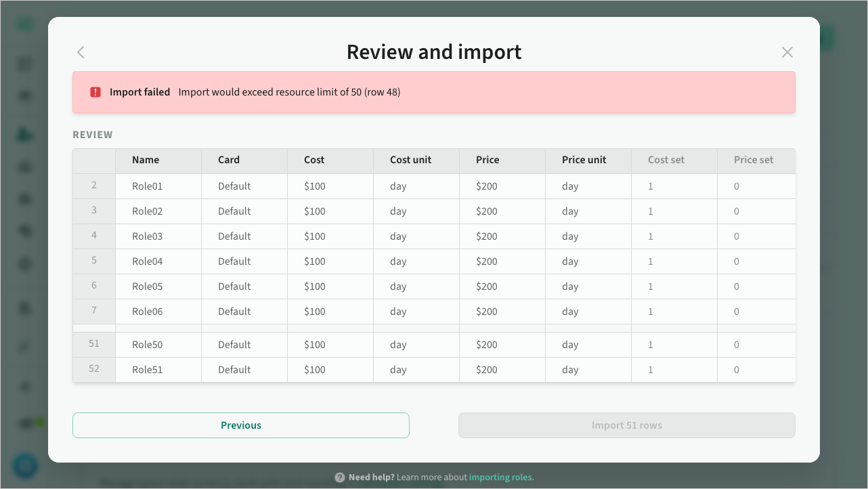Click the Import 51 rows button
This screenshot has width=868, height=489.
coord(626,425)
